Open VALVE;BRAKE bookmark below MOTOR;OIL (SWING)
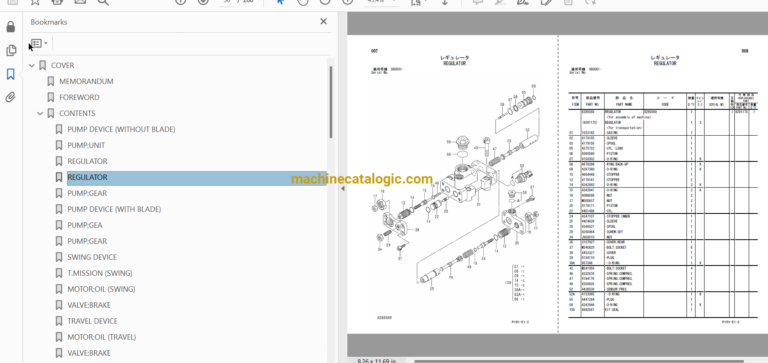 coord(89,305)
